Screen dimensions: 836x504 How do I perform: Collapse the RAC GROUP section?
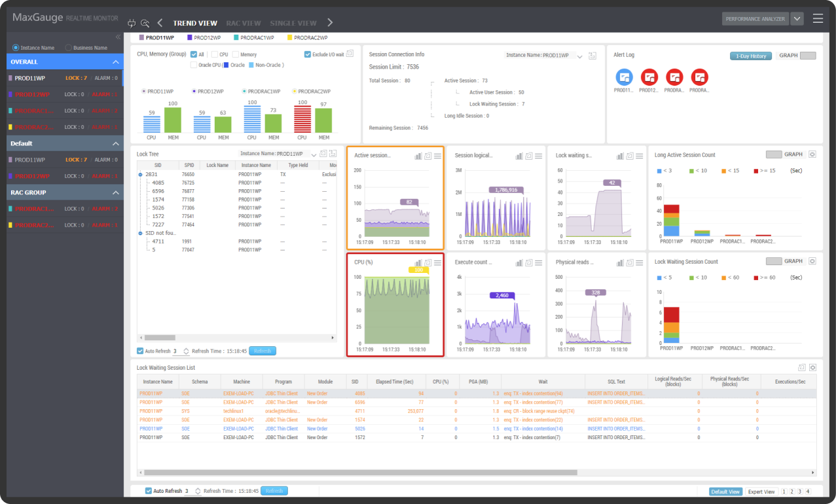click(115, 192)
